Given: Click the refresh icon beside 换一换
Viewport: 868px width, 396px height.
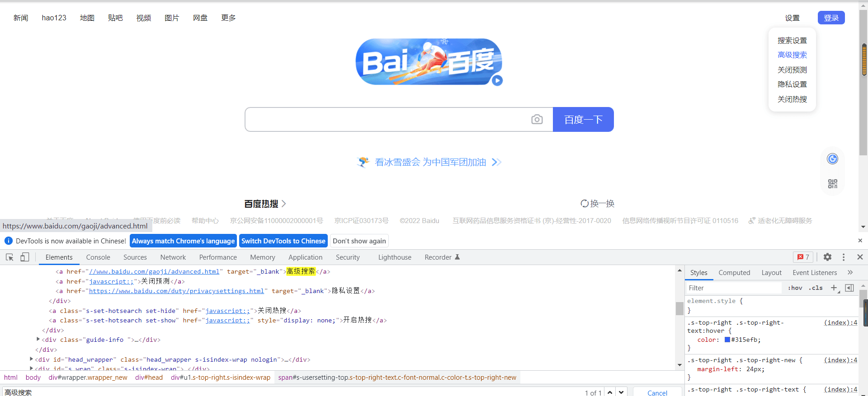Looking at the screenshot, I should coord(585,204).
